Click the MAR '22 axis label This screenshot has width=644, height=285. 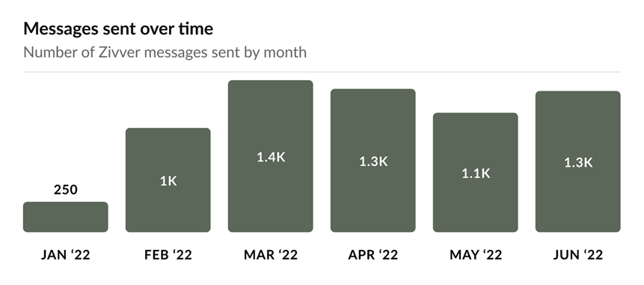pos(271,255)
